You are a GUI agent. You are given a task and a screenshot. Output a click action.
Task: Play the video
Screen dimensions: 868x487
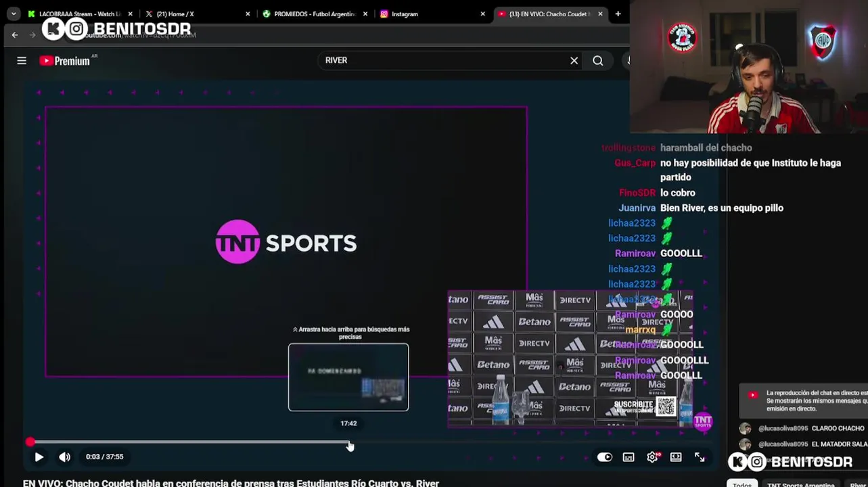pyautogui.click(x=39, y=457)
